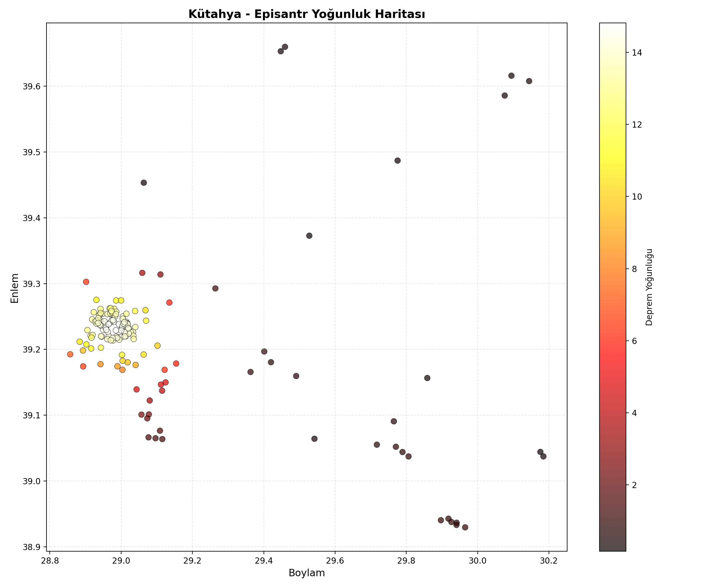706x588 pixels.
Task: Click the "Deprem Yoğunluğu" colorbar label
Action: point(649,287)
